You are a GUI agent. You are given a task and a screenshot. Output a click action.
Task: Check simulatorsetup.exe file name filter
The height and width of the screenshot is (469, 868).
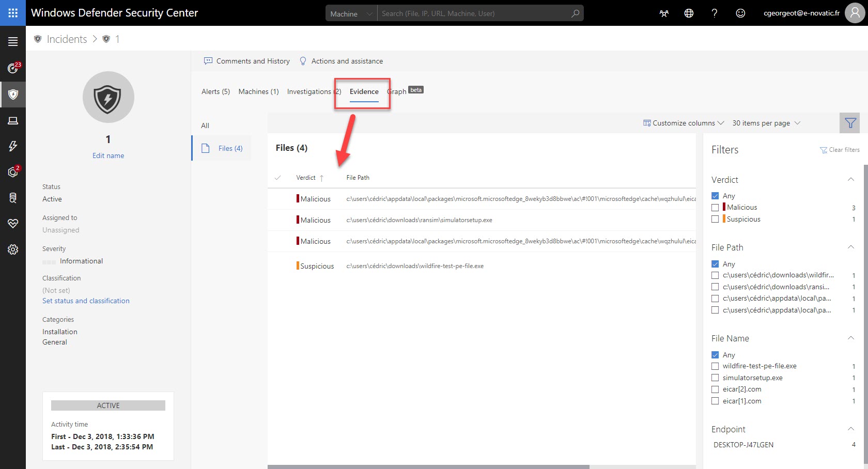tap(716, 378)
